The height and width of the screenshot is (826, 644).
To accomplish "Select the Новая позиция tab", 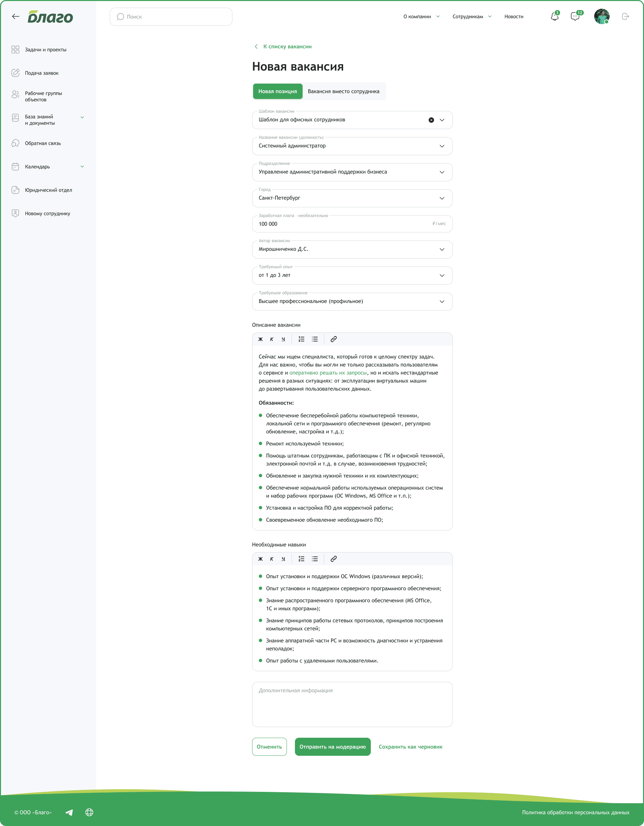I will (x=278, y=92).
